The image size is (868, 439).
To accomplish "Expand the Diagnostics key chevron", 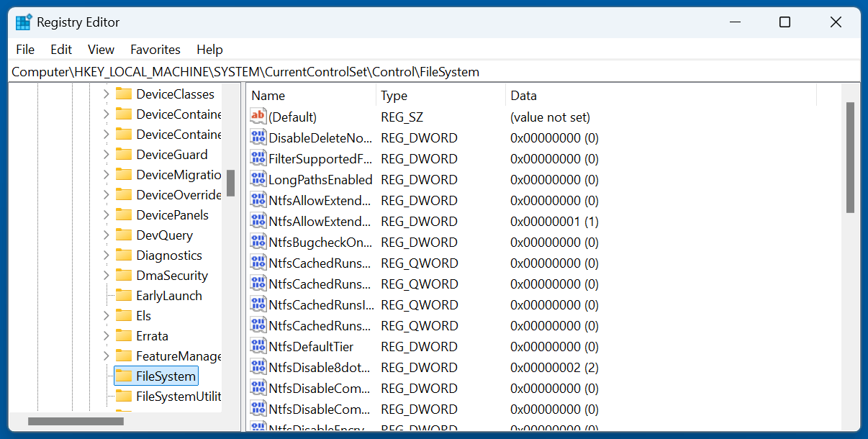I will tap(106, 255).
